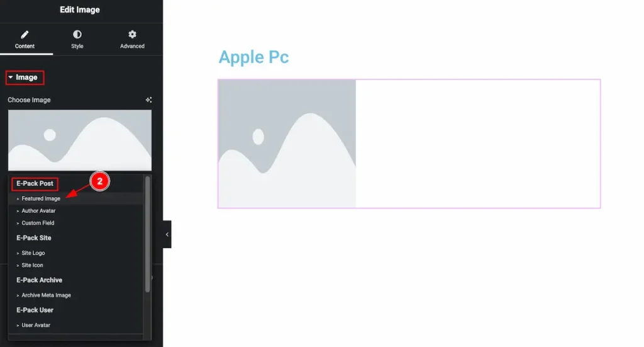Click the Choose Image placeholder thumbnail
This screenshot has height=347, width=644.
click(x=80, y=140)
